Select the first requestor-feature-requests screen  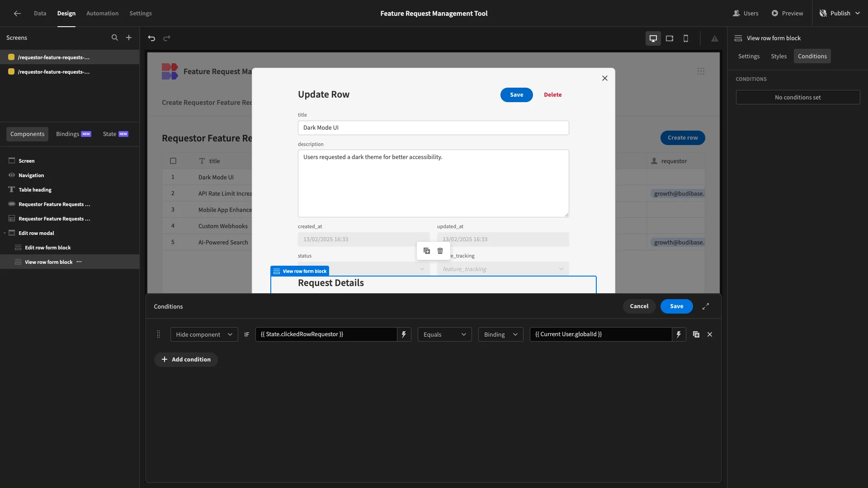[70, 57]
